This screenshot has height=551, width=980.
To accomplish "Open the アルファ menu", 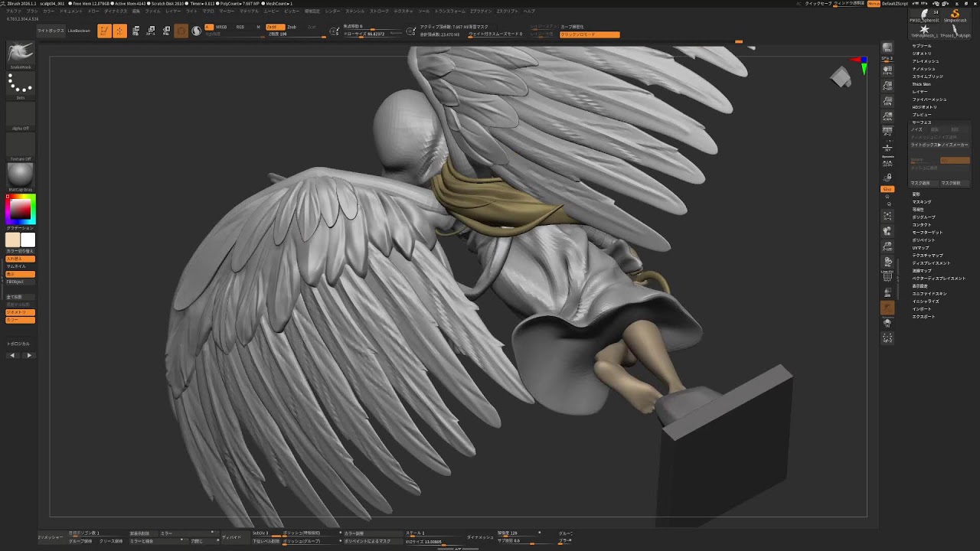I will pyautogui.click(x=14, y=11).
